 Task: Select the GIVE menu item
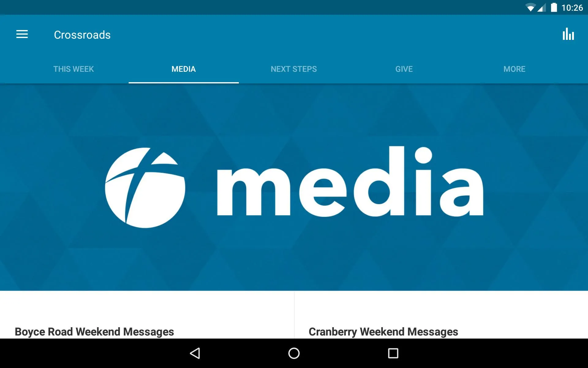coord(403,69)
